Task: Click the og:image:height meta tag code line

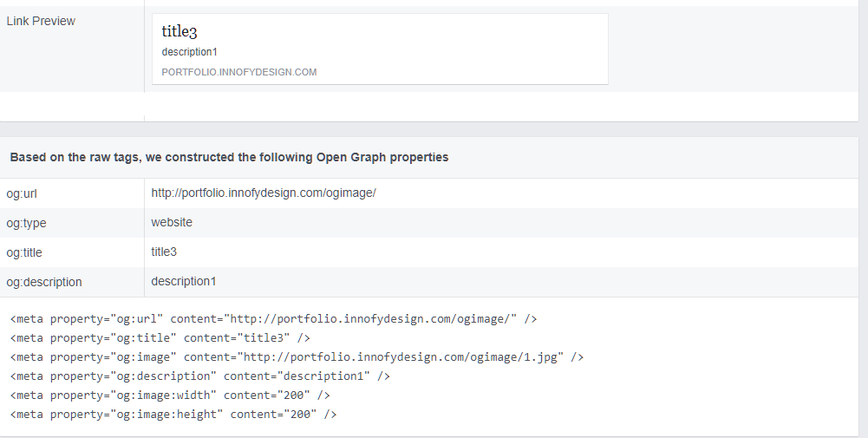Action: pyautogui.click(x=173, y=415)
